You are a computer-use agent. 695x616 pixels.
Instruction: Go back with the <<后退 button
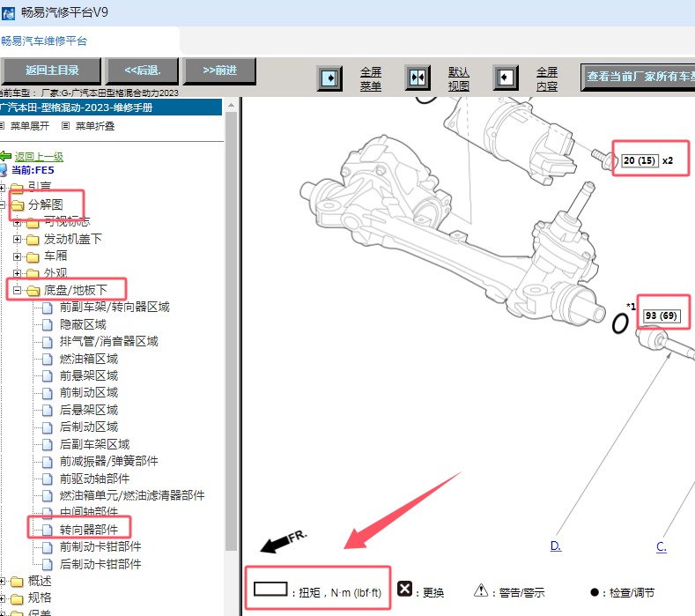coord(142,71)
